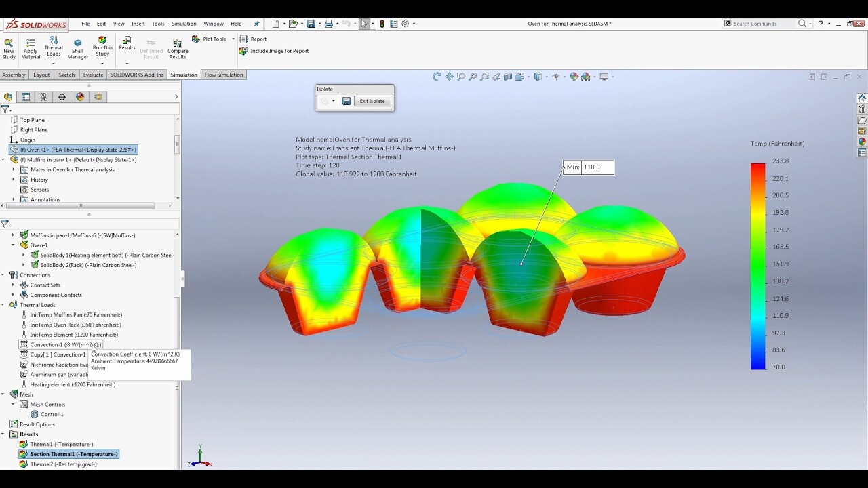The height and width of the screenshot is (488, 868).
Task: Click the temperature color legend bar
Action: pos(757,266)
